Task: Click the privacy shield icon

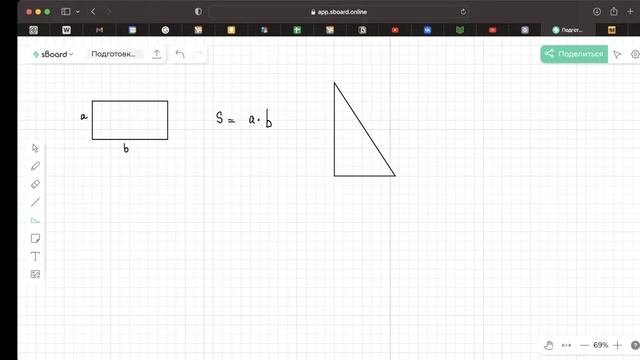Action: coord(198,11)
